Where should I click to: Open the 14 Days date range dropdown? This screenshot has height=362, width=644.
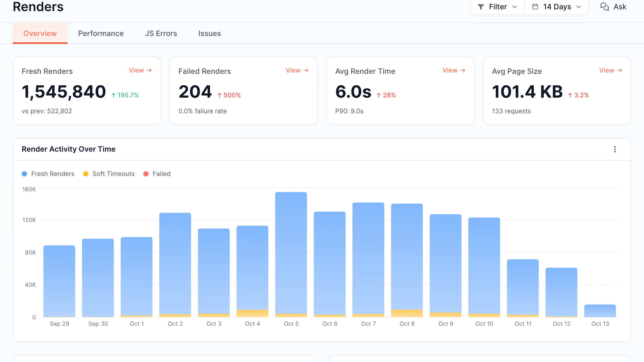point(557,7)
